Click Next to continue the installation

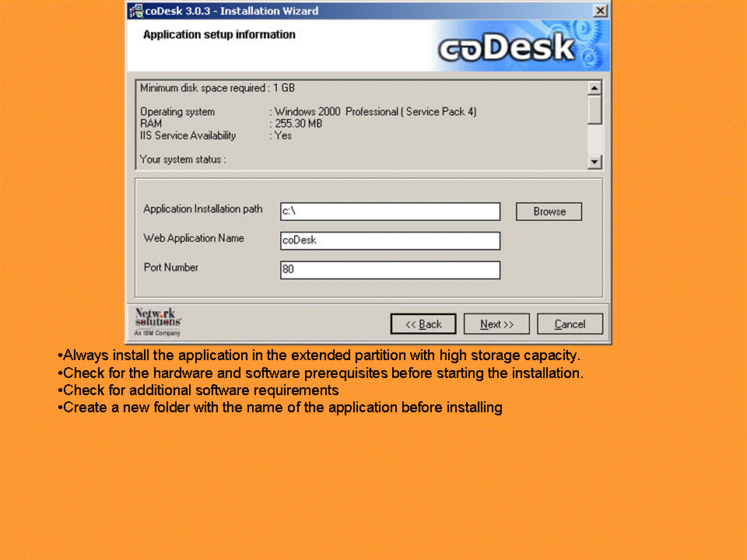pos(496,324)
